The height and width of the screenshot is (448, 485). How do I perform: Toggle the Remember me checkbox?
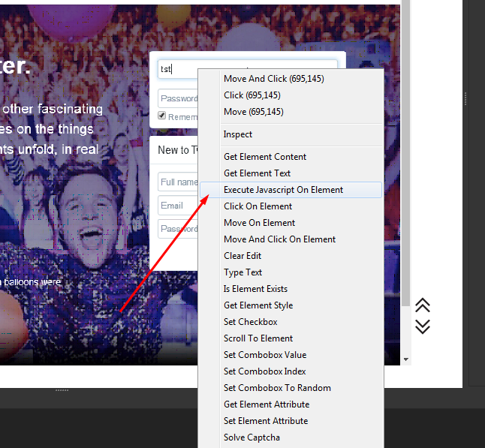click(x=162, y=116)
